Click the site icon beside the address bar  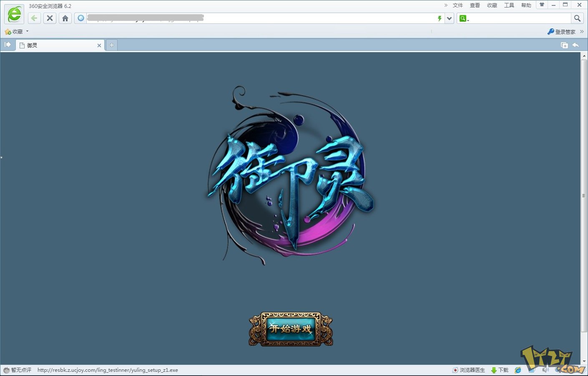[x=81, y=18]
